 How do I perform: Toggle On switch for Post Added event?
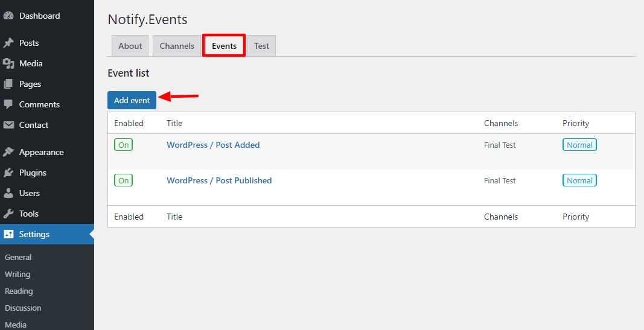click(123, 145)
